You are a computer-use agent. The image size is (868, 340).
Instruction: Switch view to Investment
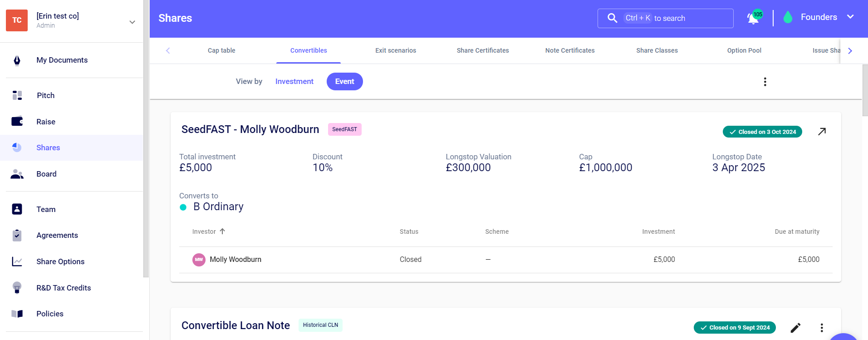point(294,82)
